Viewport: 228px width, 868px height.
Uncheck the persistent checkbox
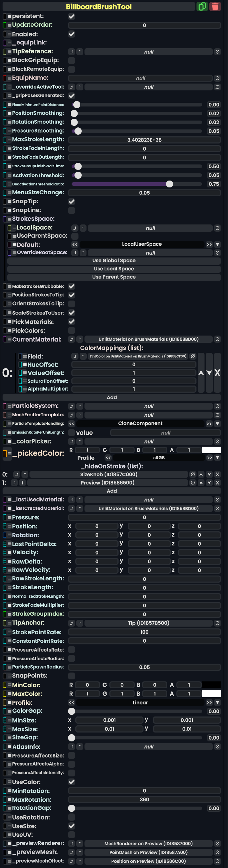[x=72, y=16]
